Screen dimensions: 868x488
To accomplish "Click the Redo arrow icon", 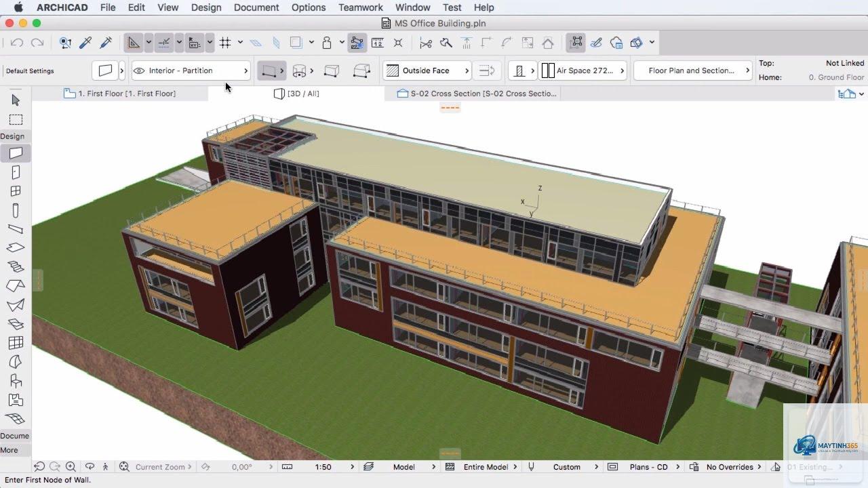I will tap(37, 43).
